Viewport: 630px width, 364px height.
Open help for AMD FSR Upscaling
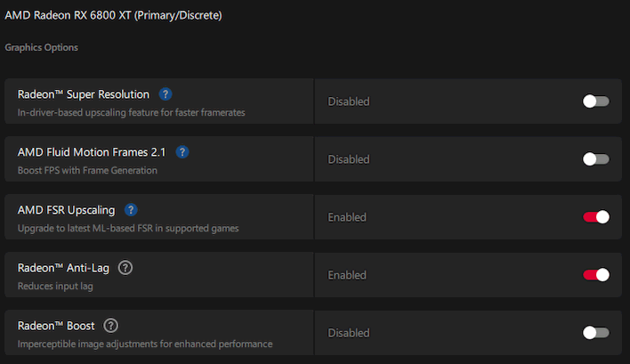click(x=131, y=210)
